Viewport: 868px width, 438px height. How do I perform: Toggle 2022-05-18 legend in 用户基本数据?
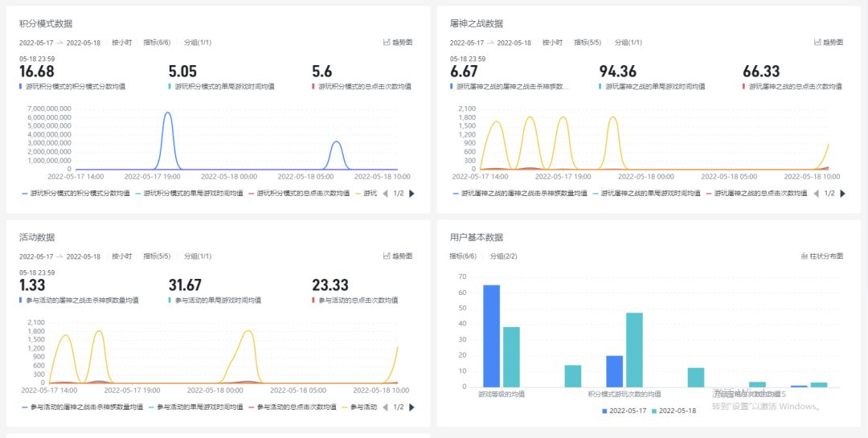(x=674, y=411)
